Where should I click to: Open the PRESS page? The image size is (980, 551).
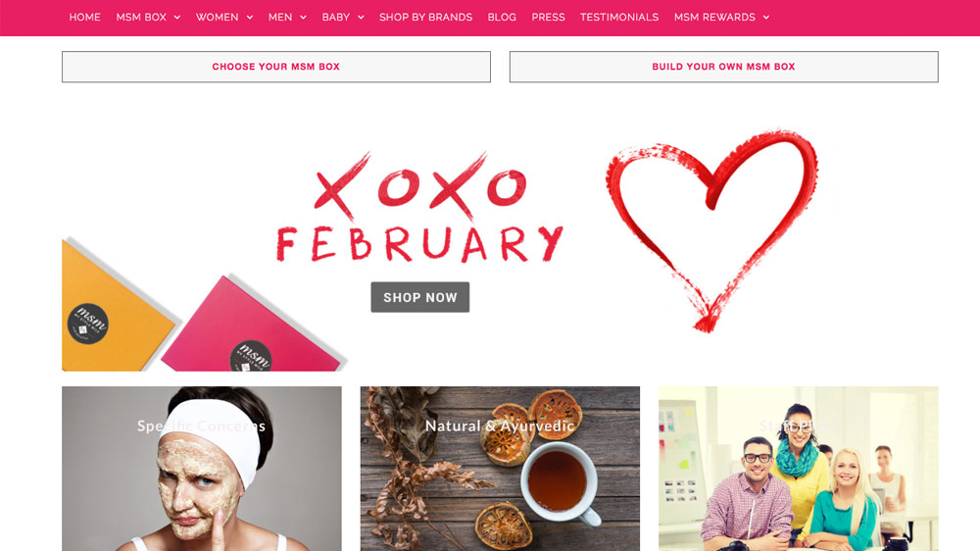tap(548, 18)
